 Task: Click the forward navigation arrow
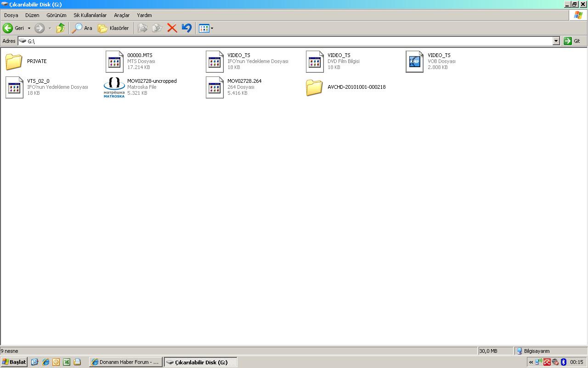click(40, 28)
